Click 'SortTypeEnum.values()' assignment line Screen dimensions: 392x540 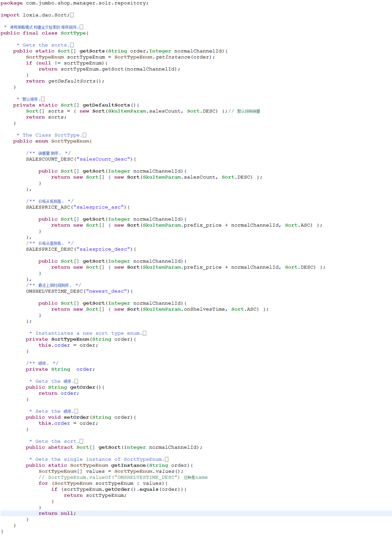click(x=111, y=471)
